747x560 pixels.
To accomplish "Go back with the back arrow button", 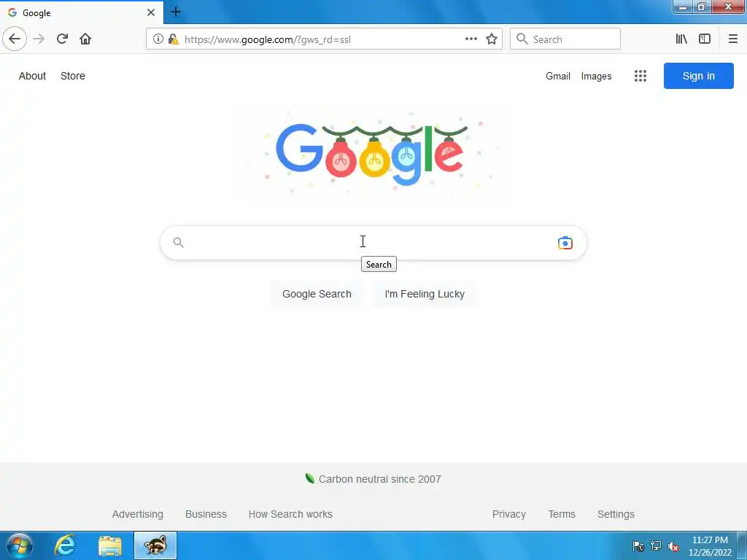I will (x=15, y=39).
